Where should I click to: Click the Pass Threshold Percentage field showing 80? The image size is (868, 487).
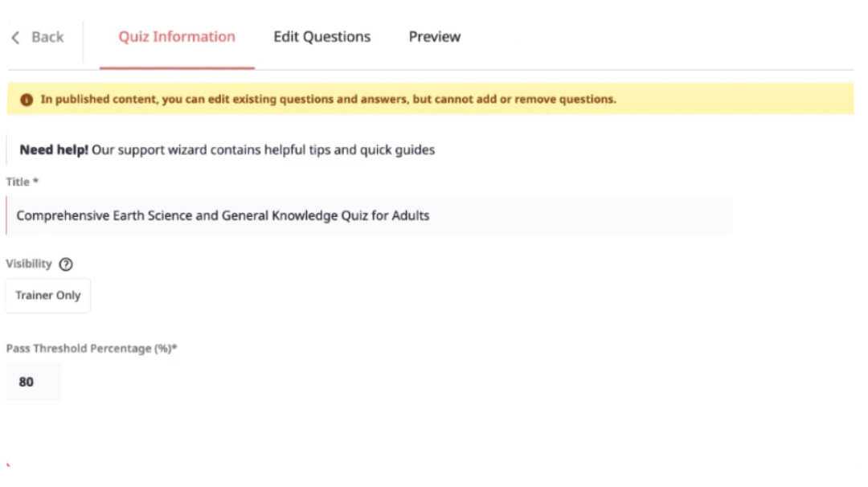[32, 382]
